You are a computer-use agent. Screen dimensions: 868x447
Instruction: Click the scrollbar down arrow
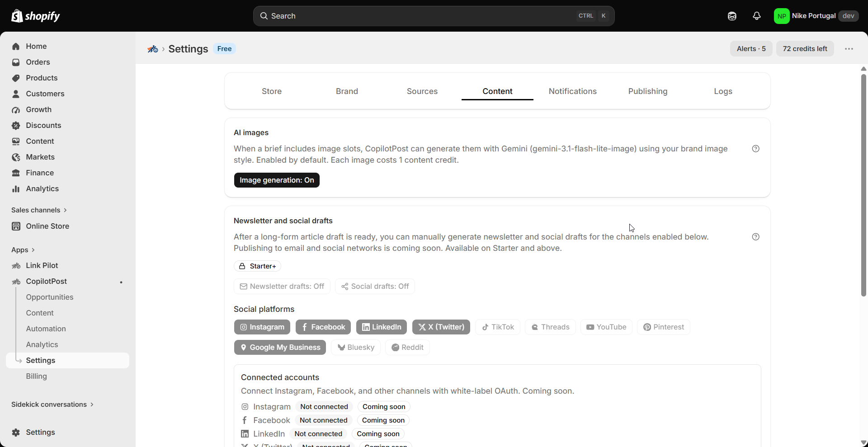click(863, 442)
